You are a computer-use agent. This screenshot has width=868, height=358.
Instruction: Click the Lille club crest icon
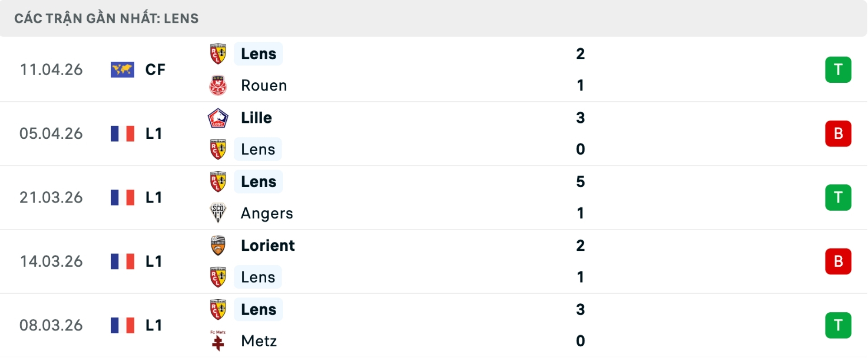point(218,118)
